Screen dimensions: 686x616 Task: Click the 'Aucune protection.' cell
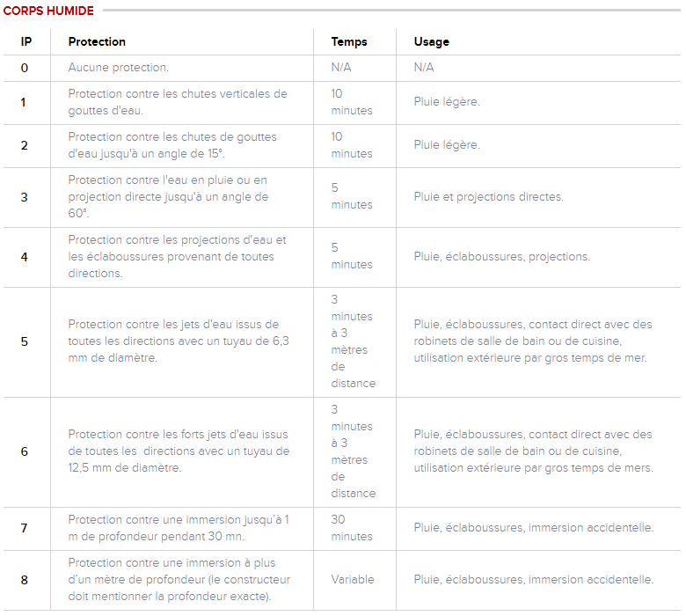pos(119,67)
